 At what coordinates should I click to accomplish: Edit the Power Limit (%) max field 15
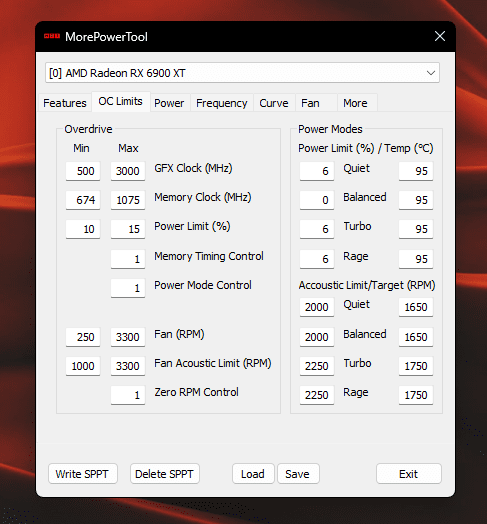[x=128, y=229]
